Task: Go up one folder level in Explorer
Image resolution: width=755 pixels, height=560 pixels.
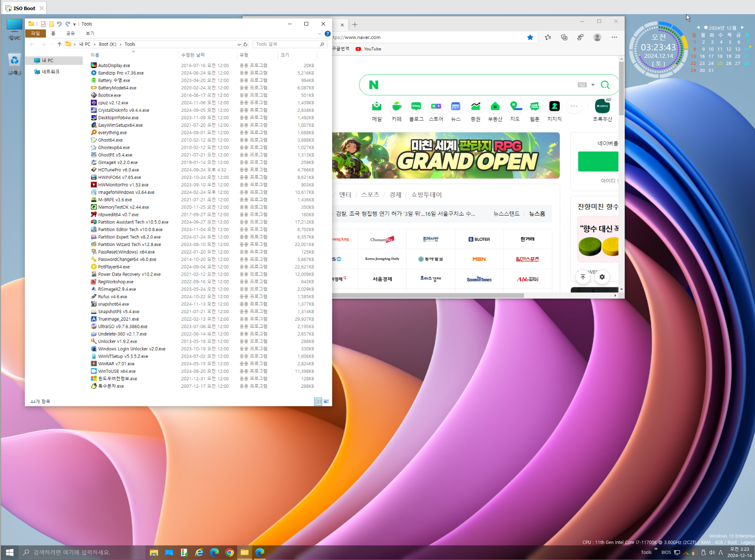Action: coord(59,44)
